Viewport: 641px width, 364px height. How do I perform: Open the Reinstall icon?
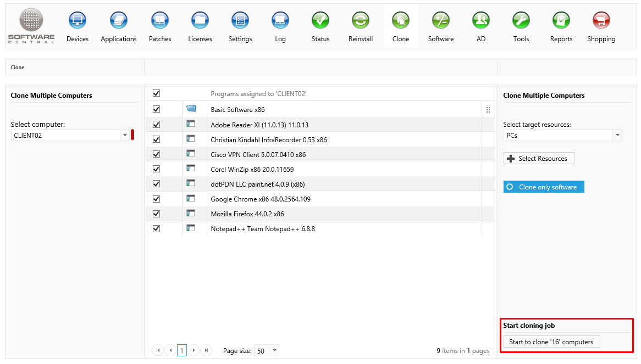361,21
